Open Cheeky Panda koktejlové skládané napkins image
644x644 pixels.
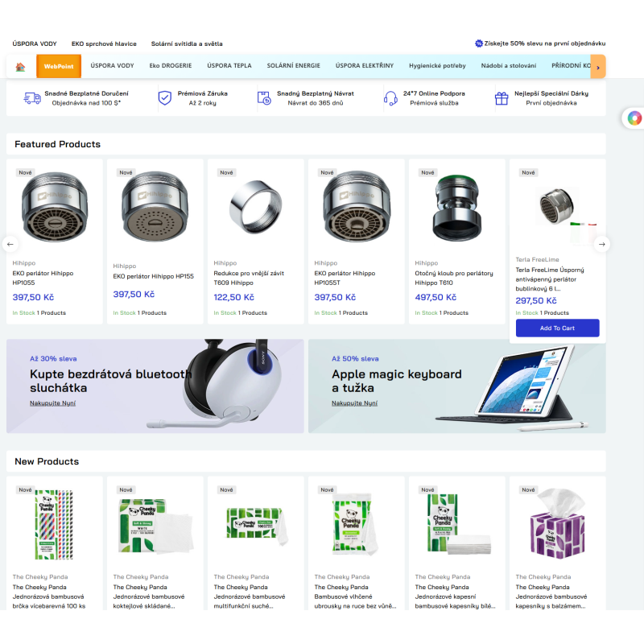tap(155, 526)
